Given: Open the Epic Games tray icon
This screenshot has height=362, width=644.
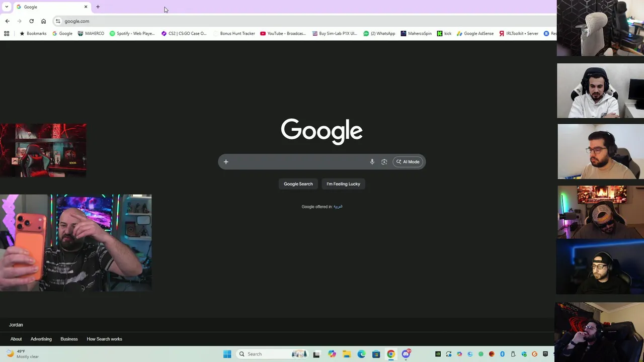Looking at the screenshot, I should tap(545, 354).
